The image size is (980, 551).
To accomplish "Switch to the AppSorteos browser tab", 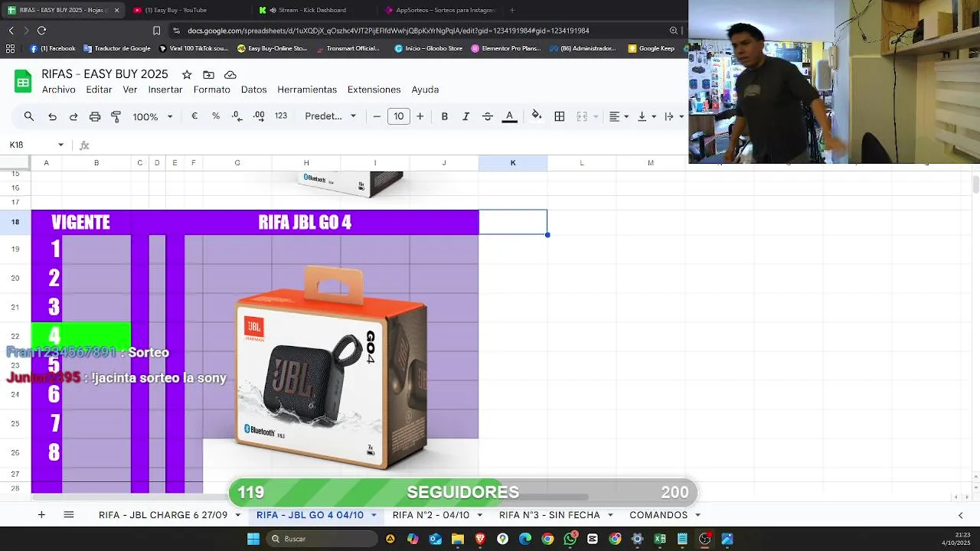I will click(x=439, y=10).
